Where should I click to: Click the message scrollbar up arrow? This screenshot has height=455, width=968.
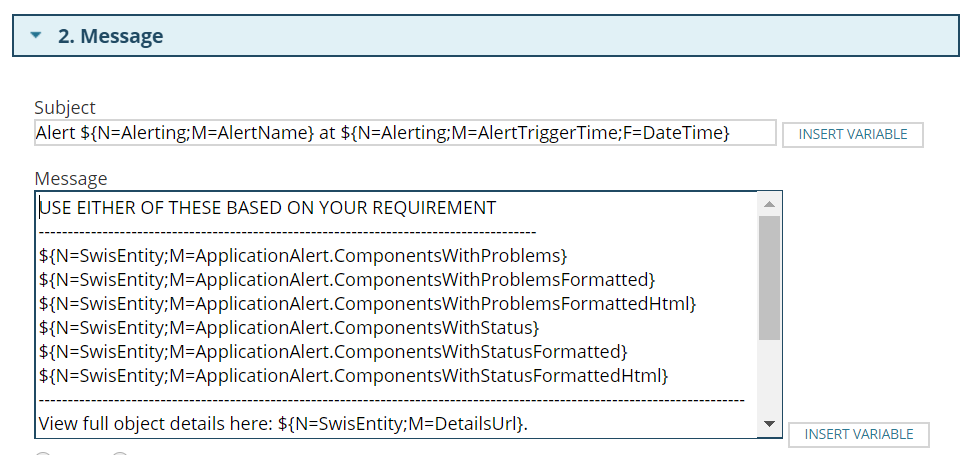click(x=769, y=204)
